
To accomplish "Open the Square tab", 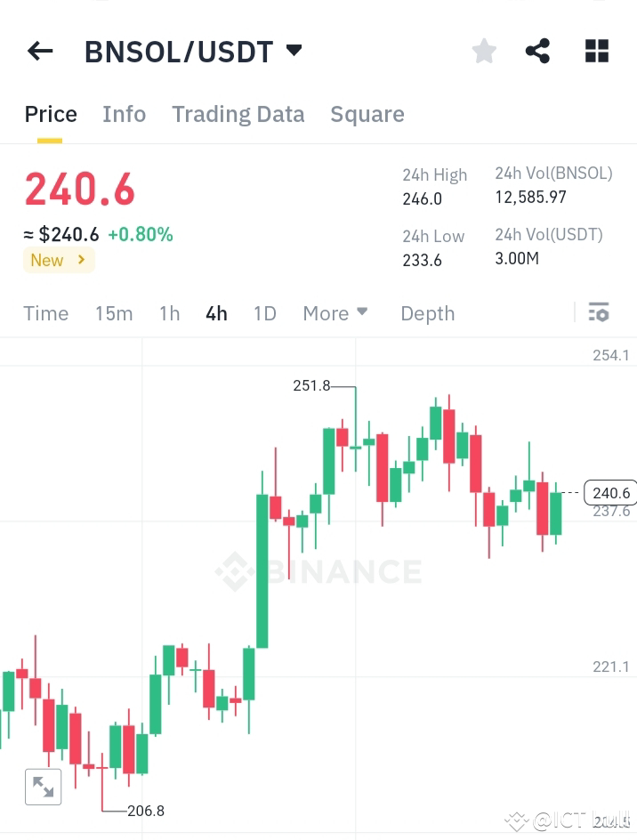I will (367, 114).
